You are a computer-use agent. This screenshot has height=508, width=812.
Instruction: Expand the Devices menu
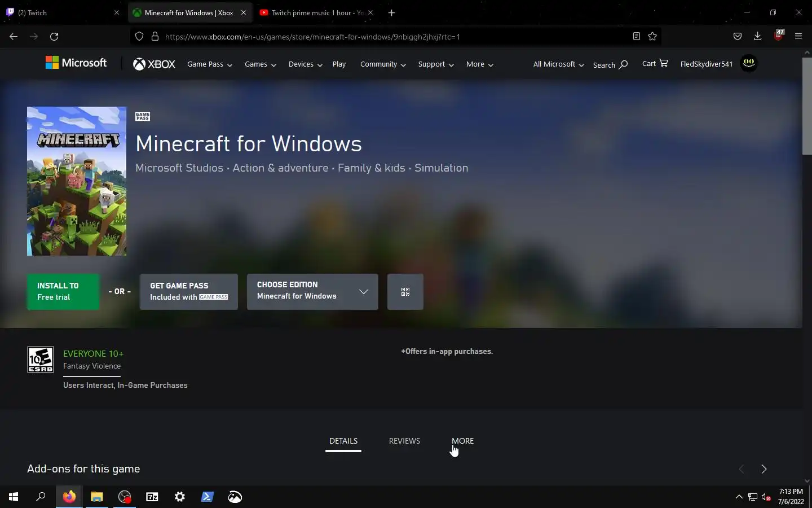point(305,64)
